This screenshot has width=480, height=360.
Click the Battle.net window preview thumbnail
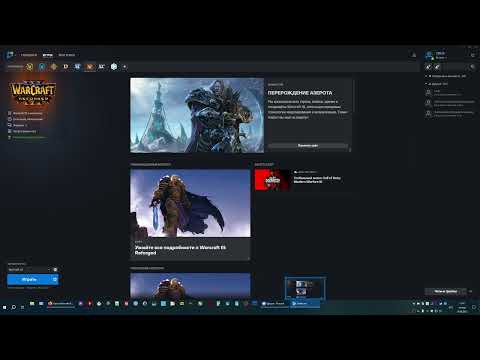coord(305,288)
